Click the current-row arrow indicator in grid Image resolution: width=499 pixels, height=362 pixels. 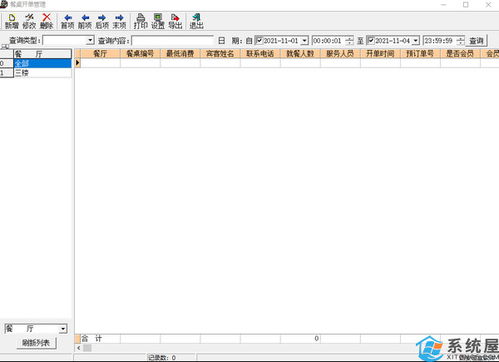point(77,62)
